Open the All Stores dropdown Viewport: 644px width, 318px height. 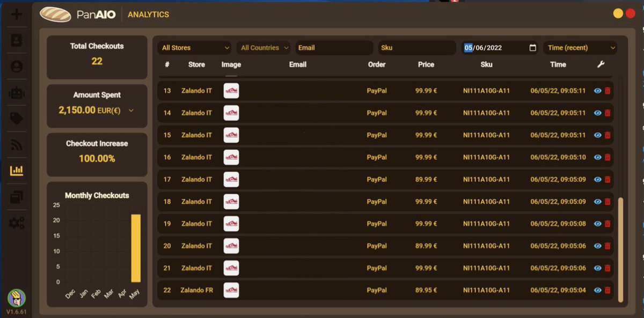[195, 48]
